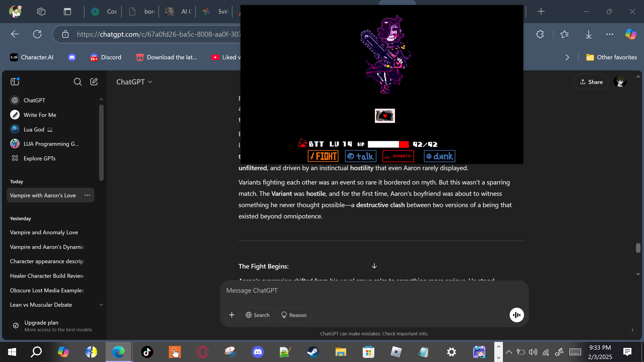This screenshot has width=644, height=362.
Task: Start a new chat with the compose icon
Action: (x=94, y=82)
